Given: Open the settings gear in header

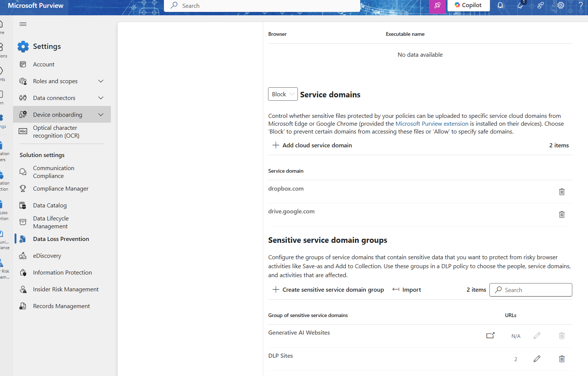Looking at the screenshot, I should point(561,5).
